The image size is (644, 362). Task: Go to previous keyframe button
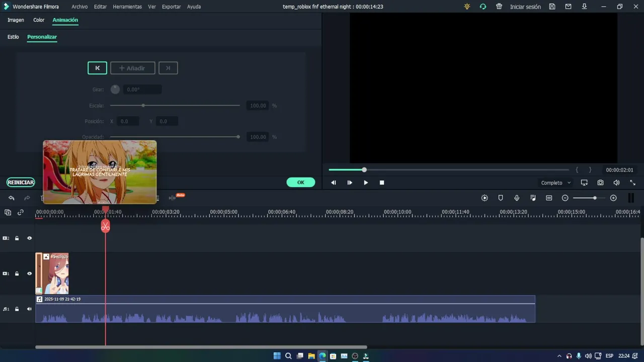click(97, 68)
